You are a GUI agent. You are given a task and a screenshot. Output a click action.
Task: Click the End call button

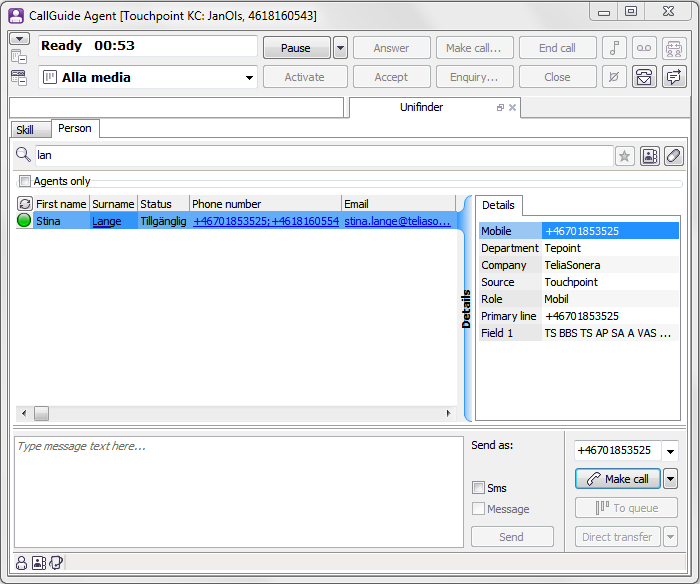click(x=558, y=48)
